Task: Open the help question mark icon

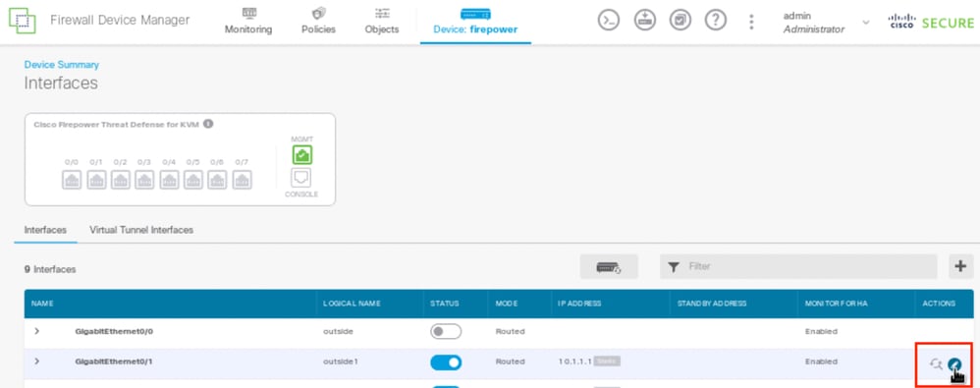Action: point(716,20)
